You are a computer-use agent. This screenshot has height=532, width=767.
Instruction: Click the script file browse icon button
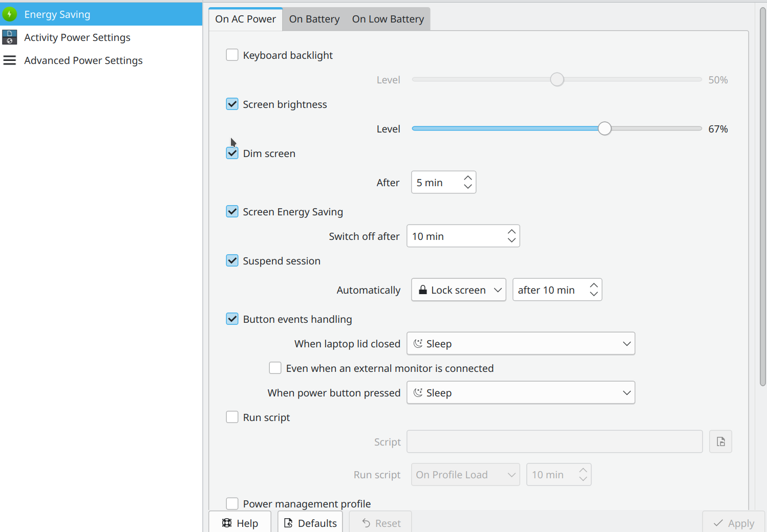(720, 441)
